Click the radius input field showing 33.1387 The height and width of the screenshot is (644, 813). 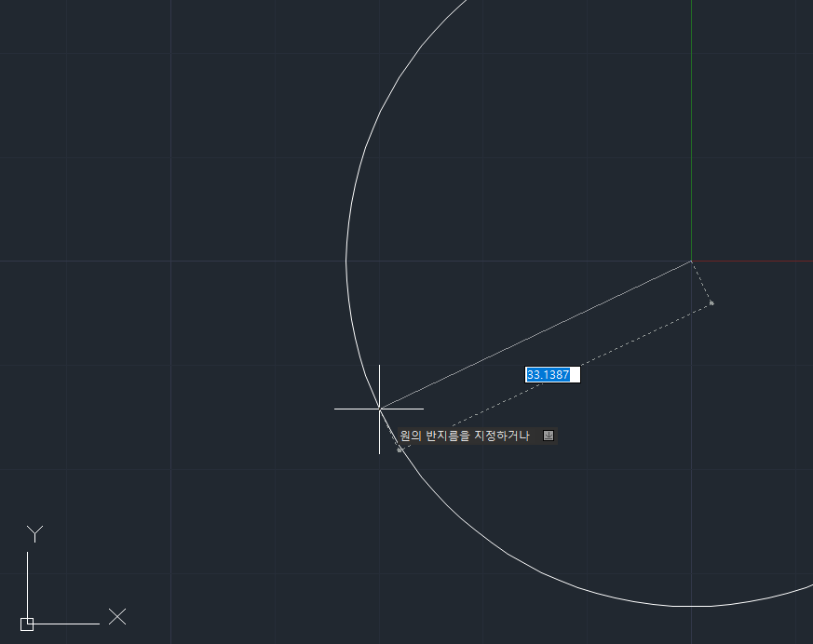coord(553,375)
